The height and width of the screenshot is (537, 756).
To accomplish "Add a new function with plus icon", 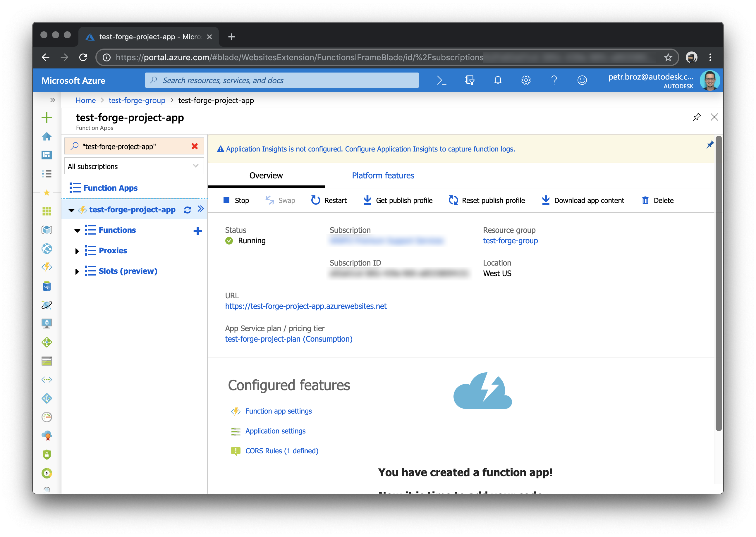I will 197,231.
